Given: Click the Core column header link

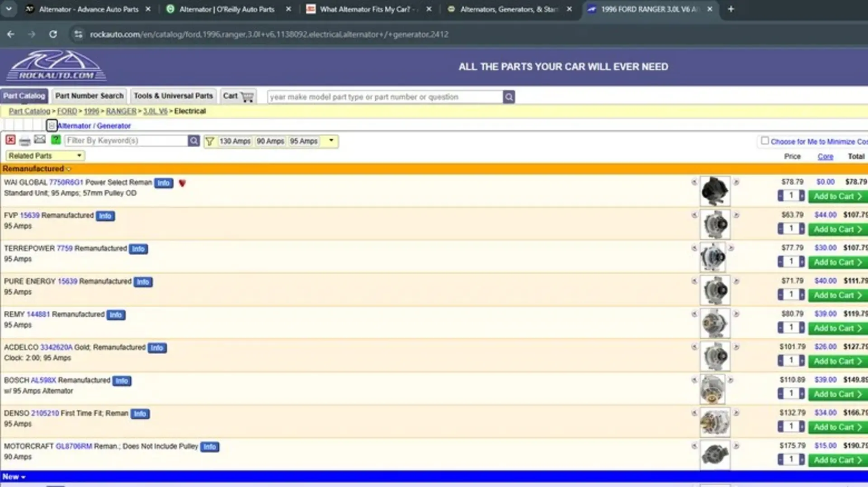Looking at the screenshot, I should point(825,156).
